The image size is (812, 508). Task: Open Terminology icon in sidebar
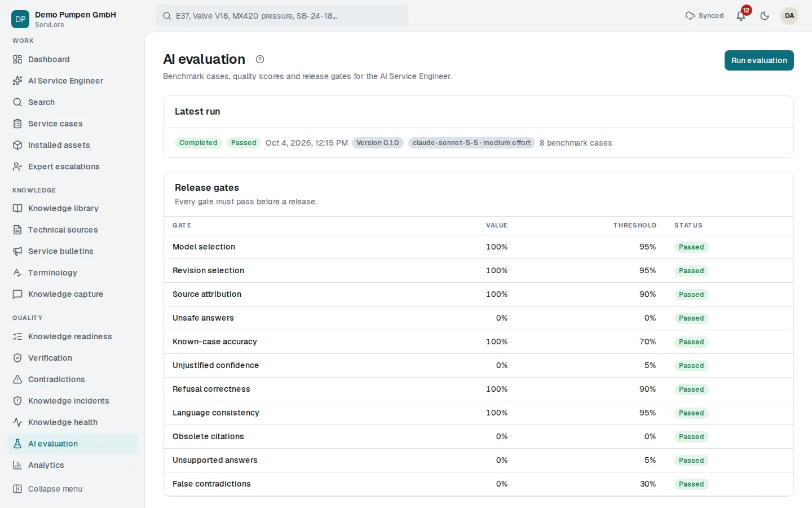[17, 273]
